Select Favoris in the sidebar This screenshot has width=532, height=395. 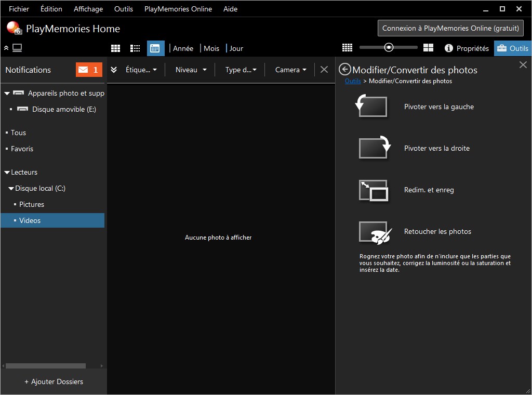click(22, 149)
